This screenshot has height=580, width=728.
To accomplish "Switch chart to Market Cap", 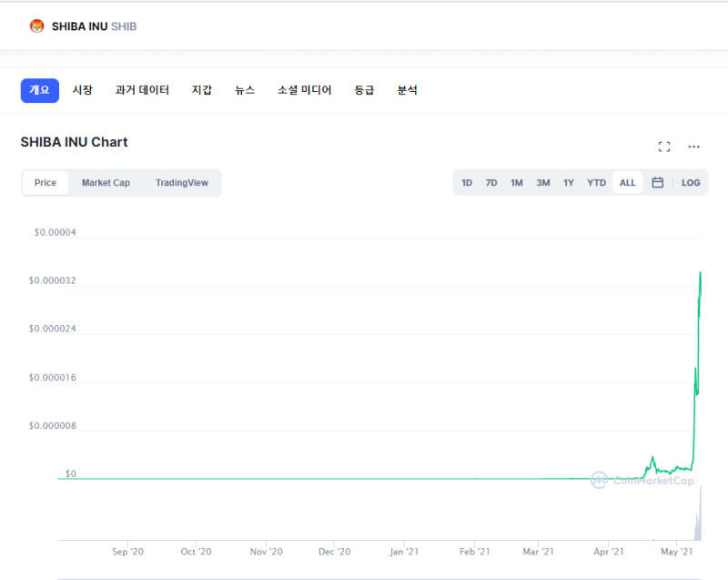I will pos(106,182).
